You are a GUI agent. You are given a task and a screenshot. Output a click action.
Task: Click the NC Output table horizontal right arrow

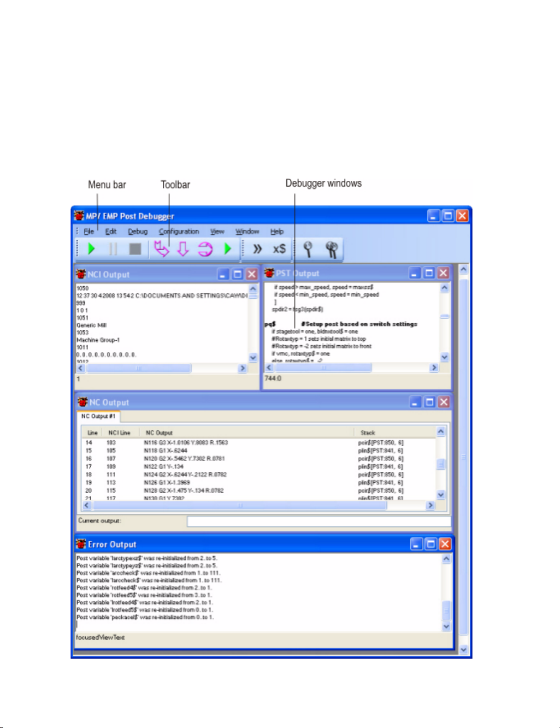[431, 506]
